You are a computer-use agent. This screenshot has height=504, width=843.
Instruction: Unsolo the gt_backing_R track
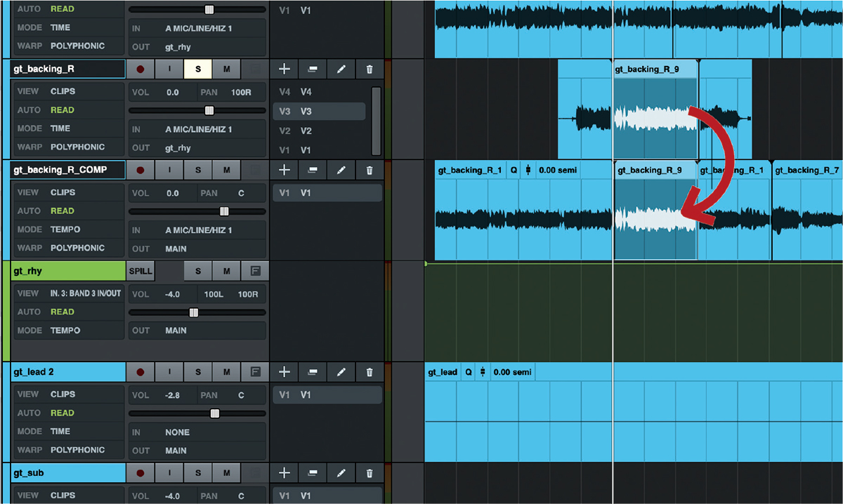click(x=198, y=69)
